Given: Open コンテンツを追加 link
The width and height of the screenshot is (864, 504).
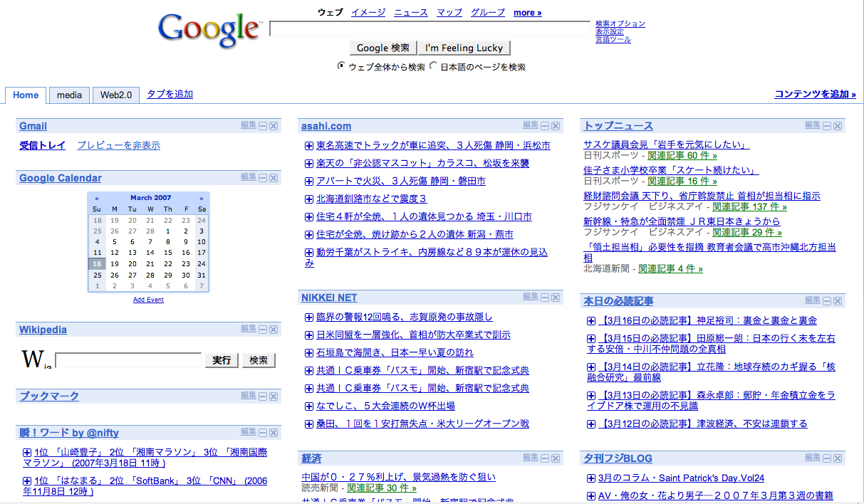Looking at the screenshot, I should pyautogui.click(x=816, y=94).
